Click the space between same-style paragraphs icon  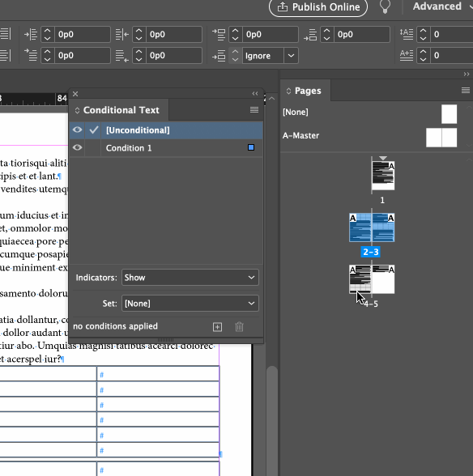coord(219,56)
